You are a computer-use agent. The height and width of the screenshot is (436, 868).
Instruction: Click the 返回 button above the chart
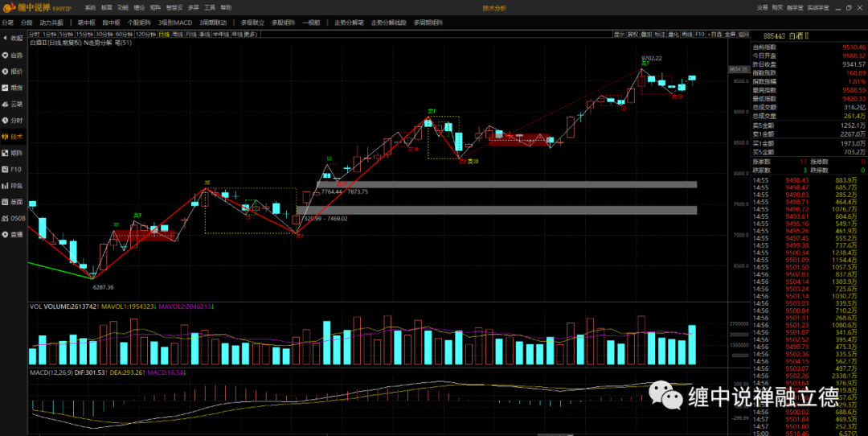pos(743,35)
